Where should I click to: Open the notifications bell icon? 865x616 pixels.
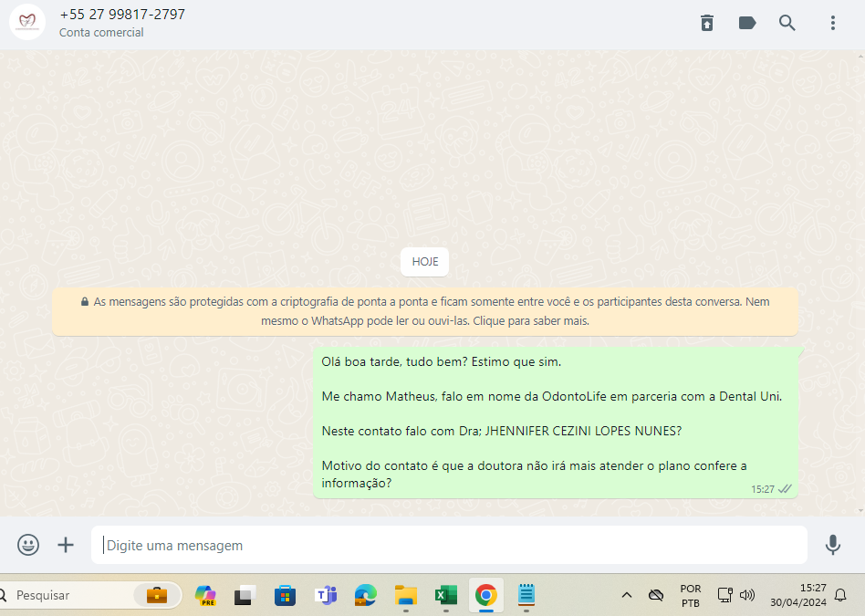[x=840, y=595]
